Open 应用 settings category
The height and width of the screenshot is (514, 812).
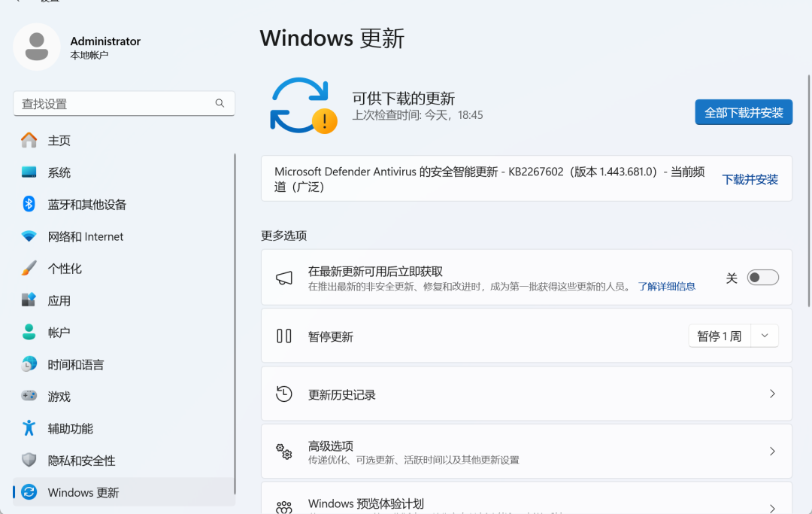(124, 300)
